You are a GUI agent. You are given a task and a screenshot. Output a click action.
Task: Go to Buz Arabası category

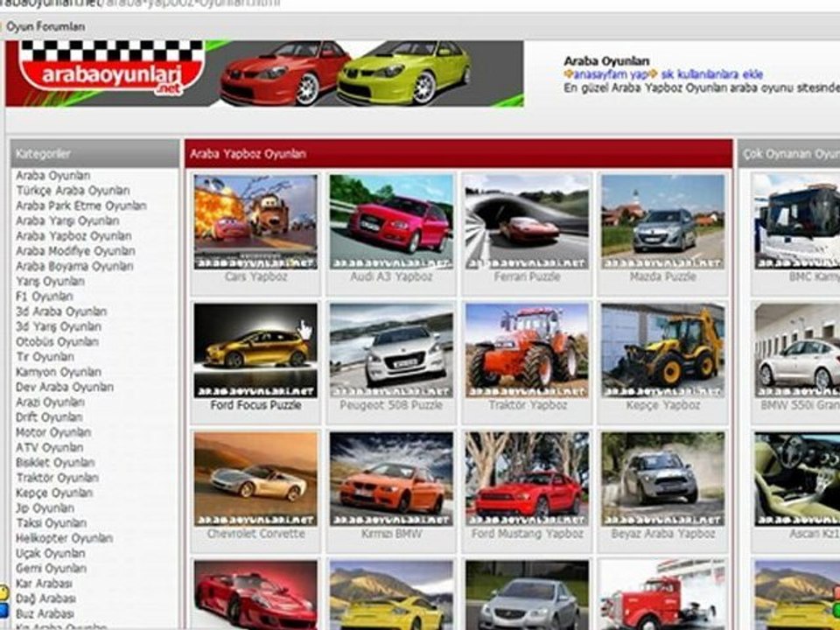[45, 613]
